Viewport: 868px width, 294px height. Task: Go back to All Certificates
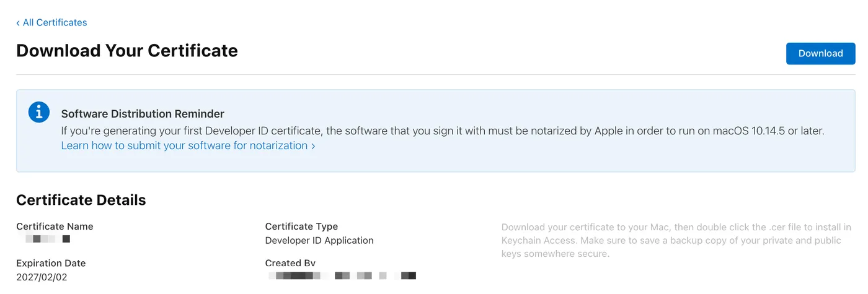click(x=55, y=23)
